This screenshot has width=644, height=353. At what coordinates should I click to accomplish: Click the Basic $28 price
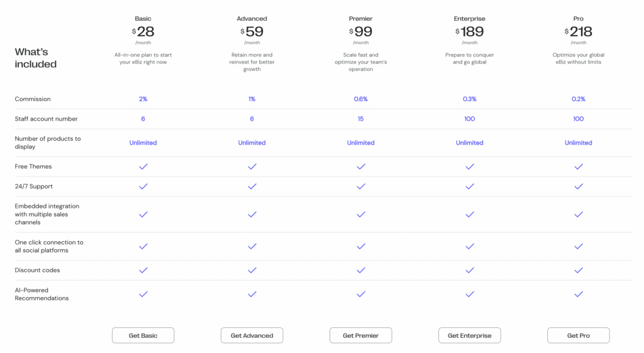click(143, 31)
